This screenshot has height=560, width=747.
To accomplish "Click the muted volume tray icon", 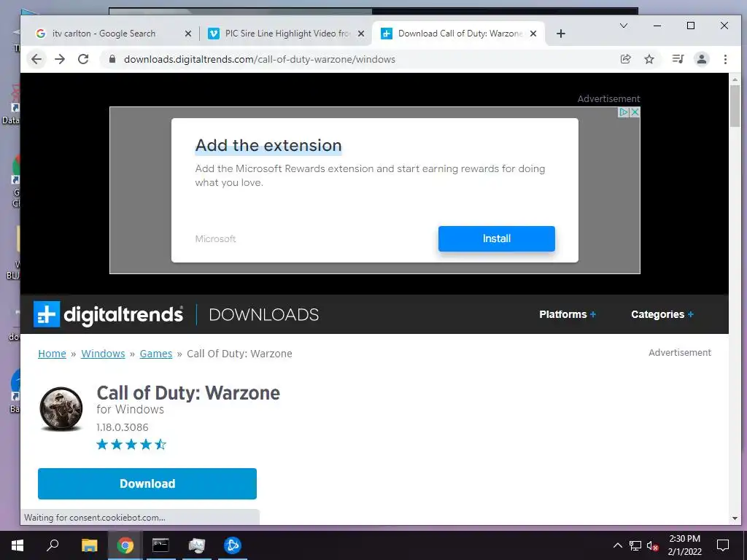I will point(653,545).
